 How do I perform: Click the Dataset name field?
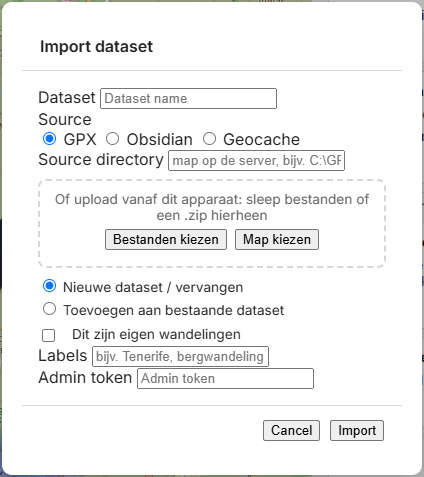189,98
